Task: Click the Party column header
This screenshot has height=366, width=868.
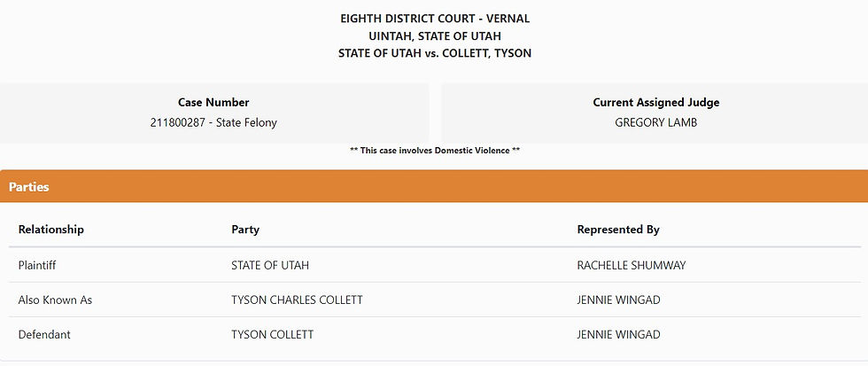Action: click(x=244, y=230)
